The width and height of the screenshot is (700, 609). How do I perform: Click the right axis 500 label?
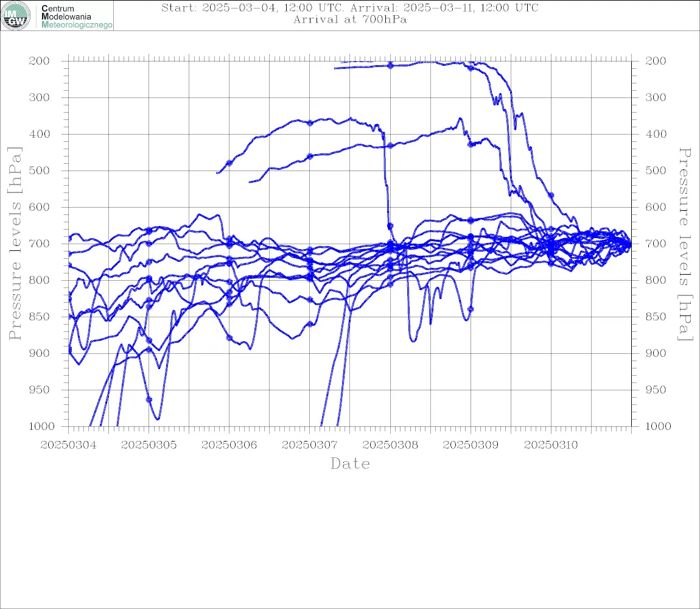[656, 171]
